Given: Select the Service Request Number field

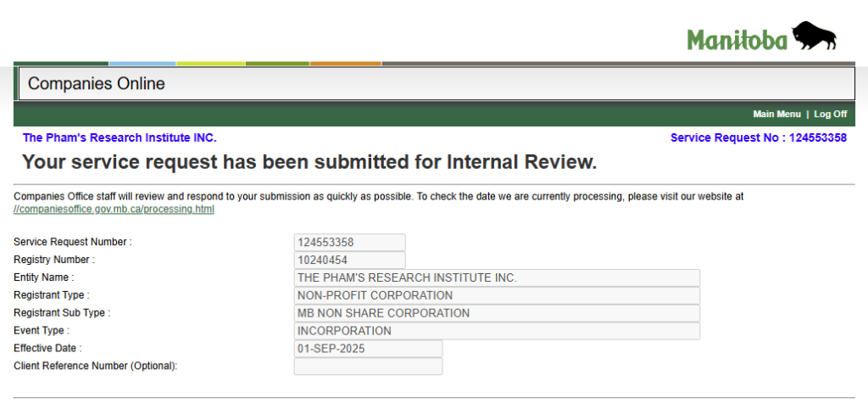Looking at the screenshot, I should point(349,243).
